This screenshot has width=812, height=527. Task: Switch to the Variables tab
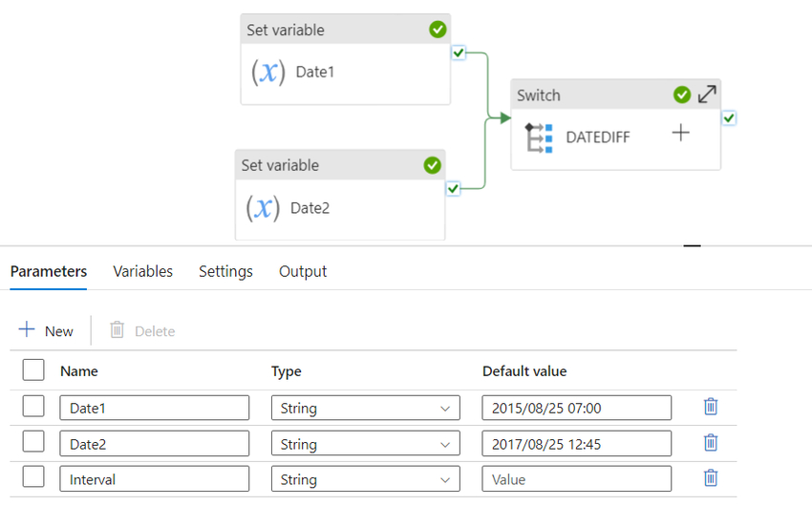(x=143, y=271)
